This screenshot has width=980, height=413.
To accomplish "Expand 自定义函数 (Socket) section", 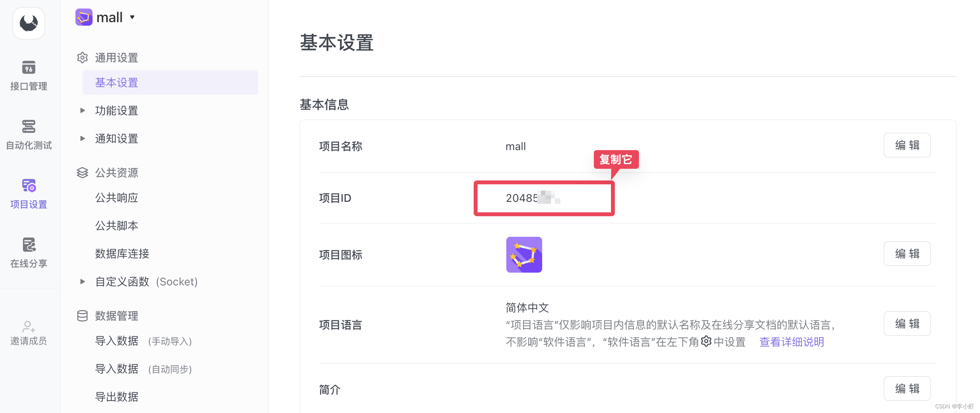I will click(82, 282).
